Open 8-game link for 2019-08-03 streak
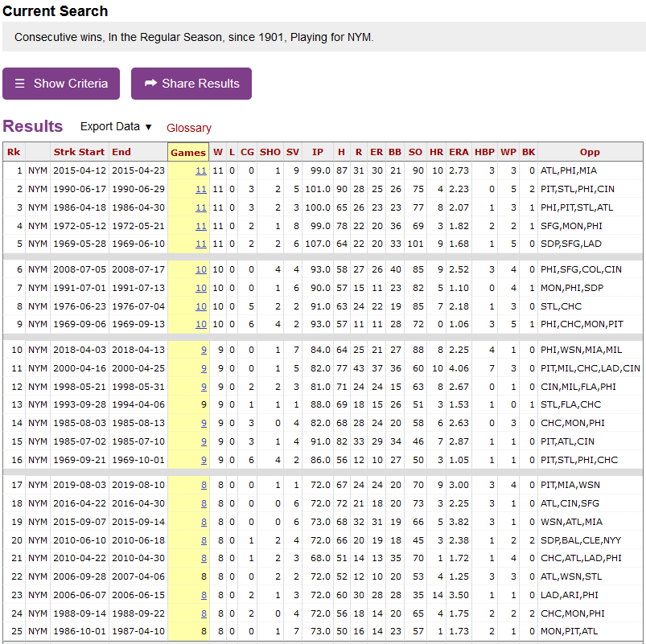The image size is (646, 644). 204,485
